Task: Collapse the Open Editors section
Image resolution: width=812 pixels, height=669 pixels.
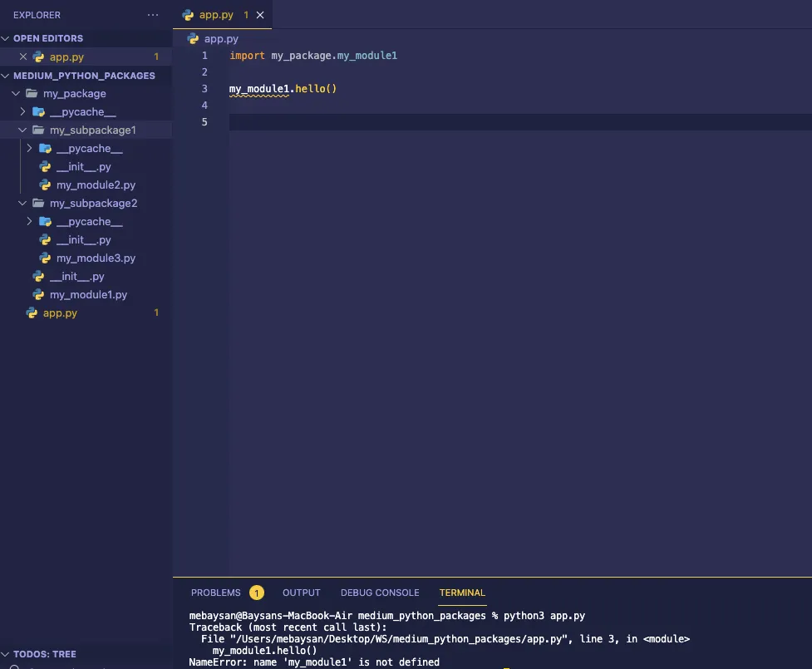Action: 6,38
